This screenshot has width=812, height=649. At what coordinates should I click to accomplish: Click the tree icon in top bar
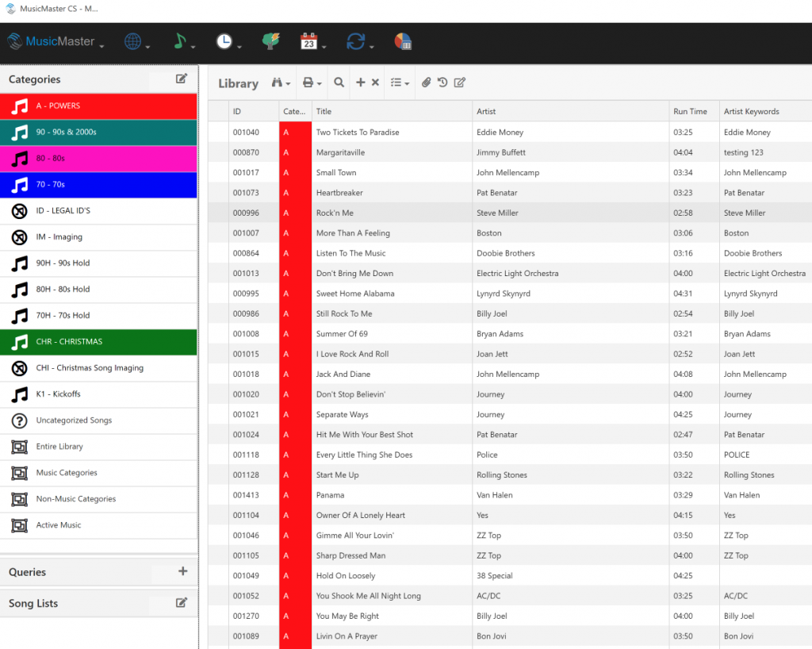coord(271,41)
